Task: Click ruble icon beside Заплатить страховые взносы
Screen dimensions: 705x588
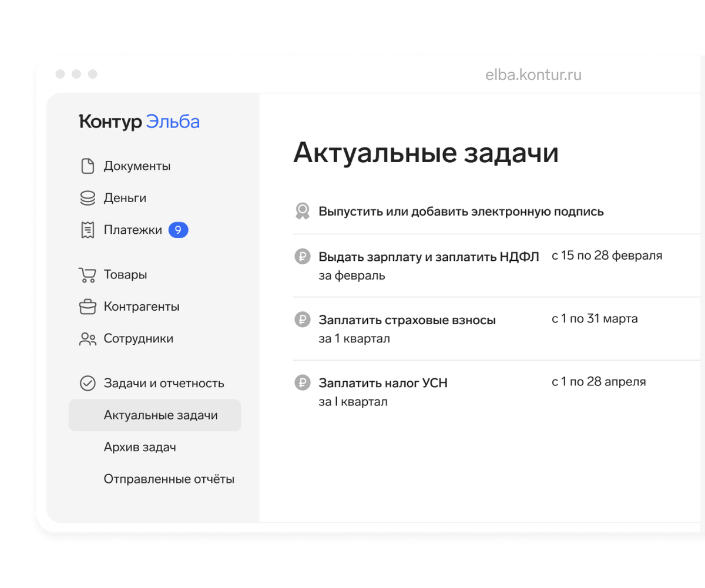Action: pyautogui.click(x=302, y=320)
